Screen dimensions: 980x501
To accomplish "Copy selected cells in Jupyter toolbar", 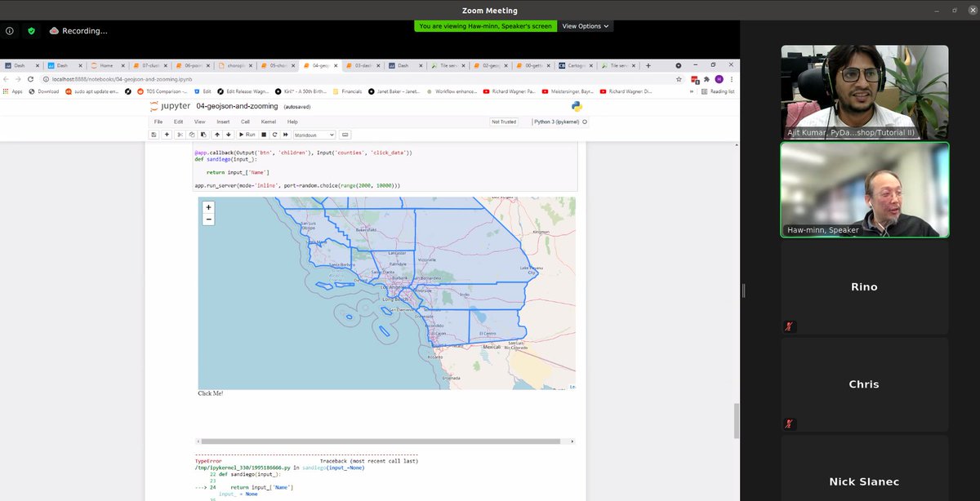I will coord(192,135).
